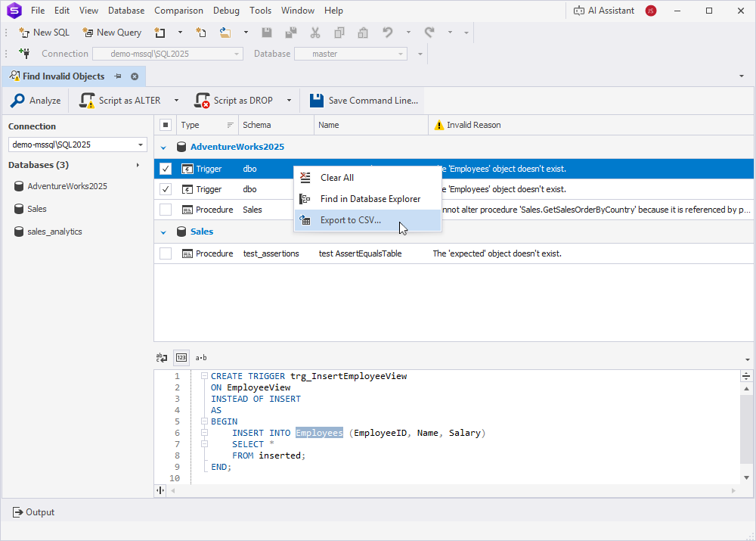
Task: Click the vertical split icon at editor bottom-left
Action: 160,490
